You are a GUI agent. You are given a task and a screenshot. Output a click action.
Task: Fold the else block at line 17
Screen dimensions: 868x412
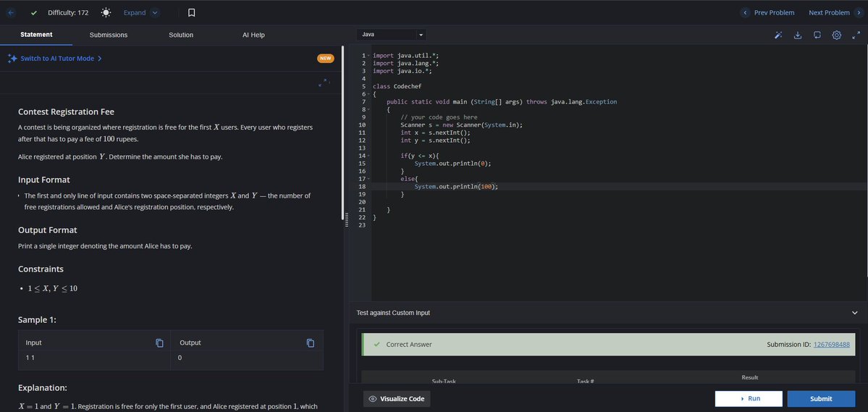tap(368, 179)
